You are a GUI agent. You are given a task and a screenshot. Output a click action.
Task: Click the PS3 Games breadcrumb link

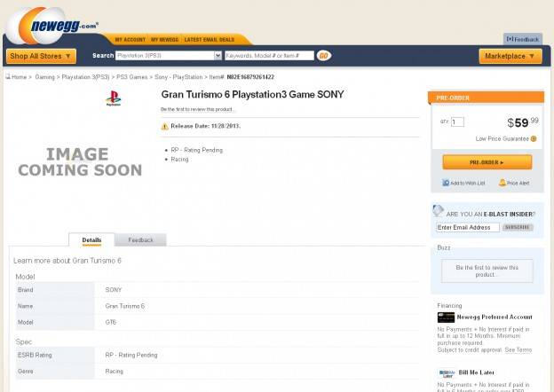131,77
